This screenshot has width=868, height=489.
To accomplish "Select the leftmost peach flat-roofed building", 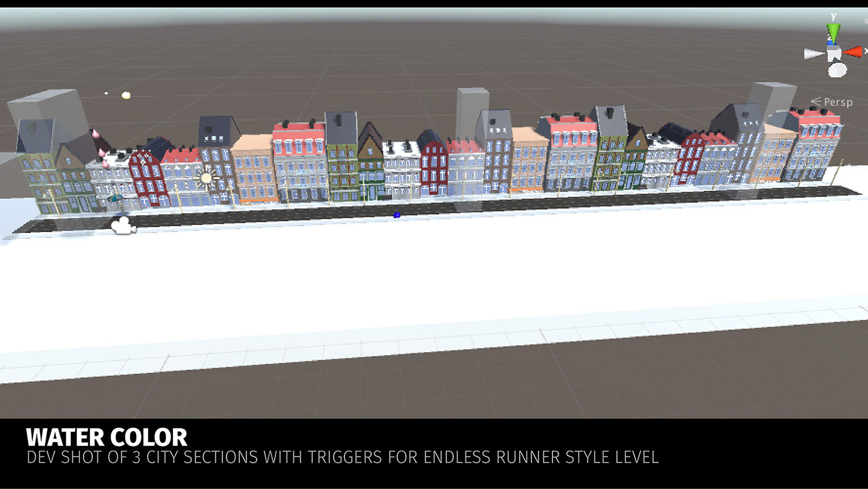I will pos(253,168).
